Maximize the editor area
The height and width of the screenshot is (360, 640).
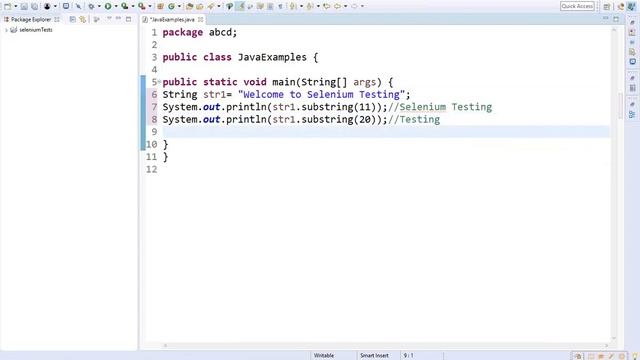(x=616, y=19)
